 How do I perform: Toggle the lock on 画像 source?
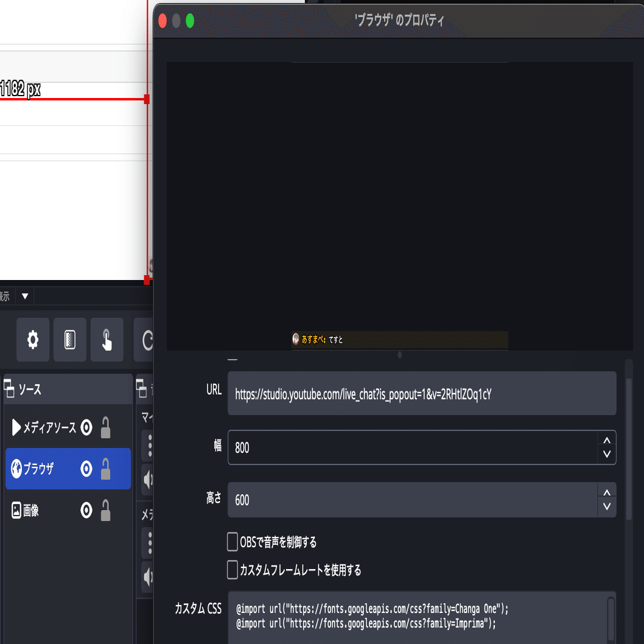(x=105, y=510)
